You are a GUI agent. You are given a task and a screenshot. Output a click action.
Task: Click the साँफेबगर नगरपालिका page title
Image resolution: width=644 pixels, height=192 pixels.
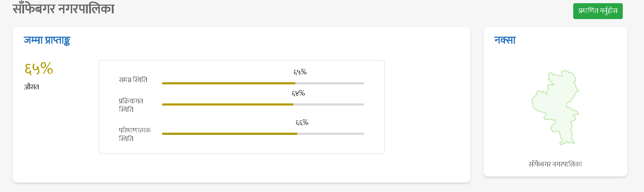(64, 8)
